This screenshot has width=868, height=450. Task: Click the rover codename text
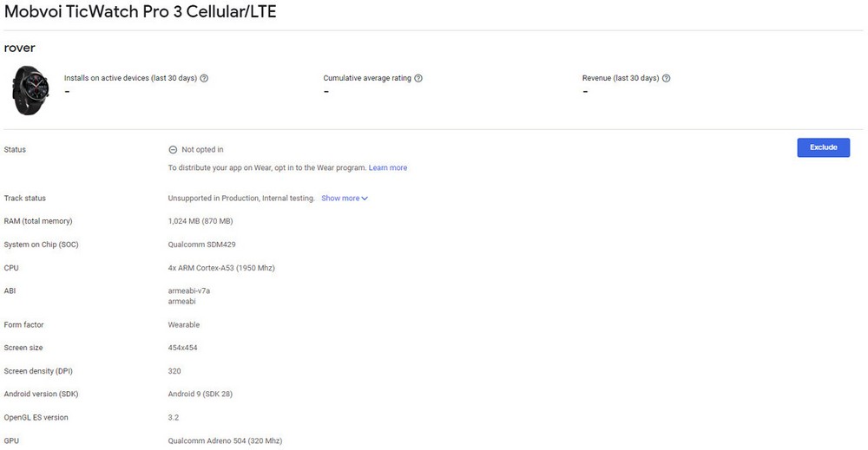[x=19, y=48]
